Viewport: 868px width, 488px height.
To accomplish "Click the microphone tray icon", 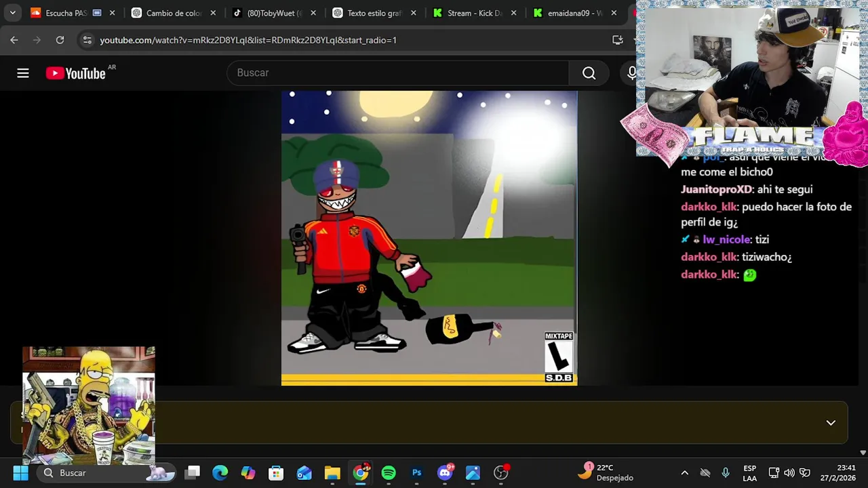I will [726, 472].
